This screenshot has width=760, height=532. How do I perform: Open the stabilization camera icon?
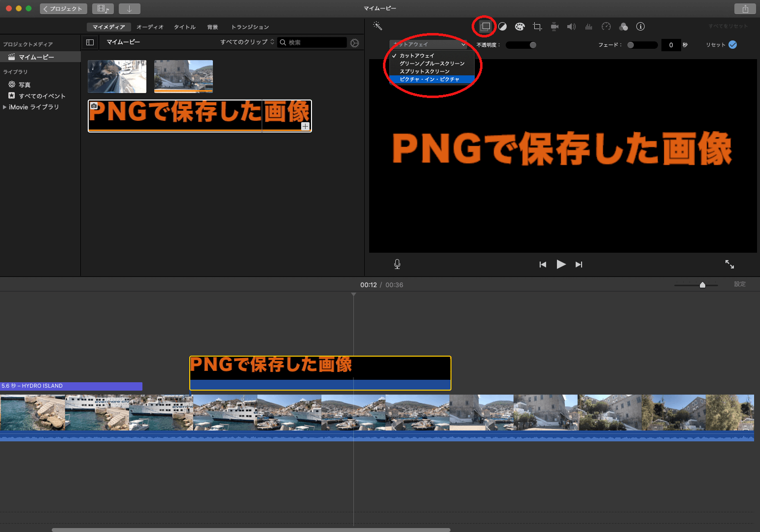[554, 27]
